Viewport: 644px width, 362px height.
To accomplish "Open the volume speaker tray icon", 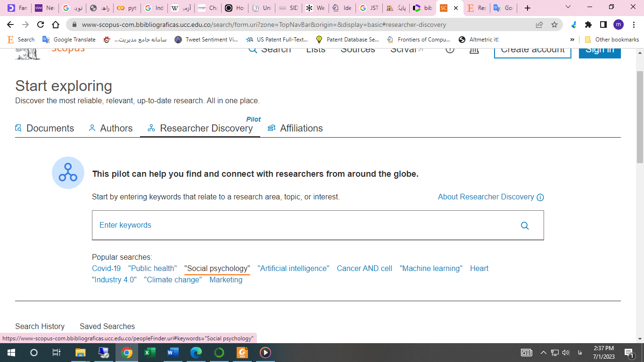I will point(566,353).
